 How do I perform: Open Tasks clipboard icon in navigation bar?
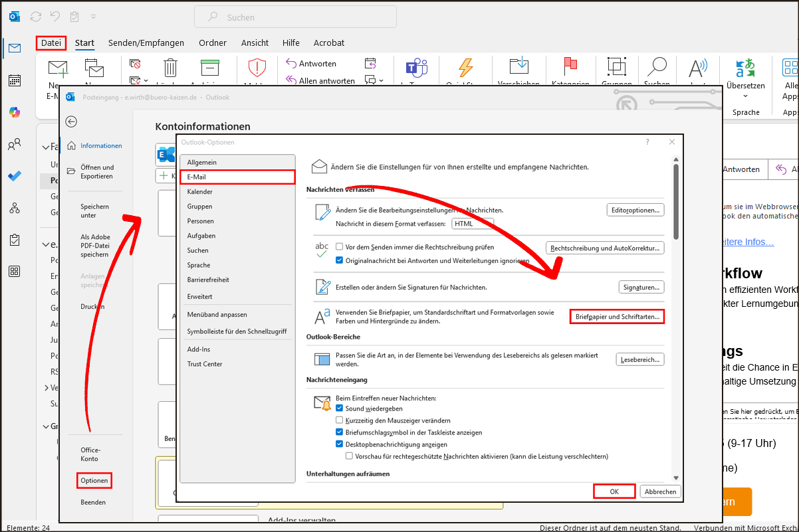coord(15,240)
